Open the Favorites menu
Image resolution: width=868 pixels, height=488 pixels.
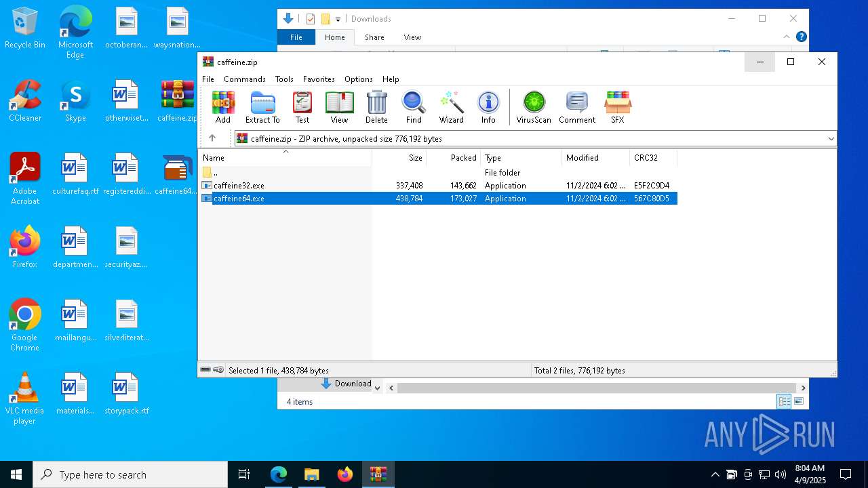click(319, 79)
